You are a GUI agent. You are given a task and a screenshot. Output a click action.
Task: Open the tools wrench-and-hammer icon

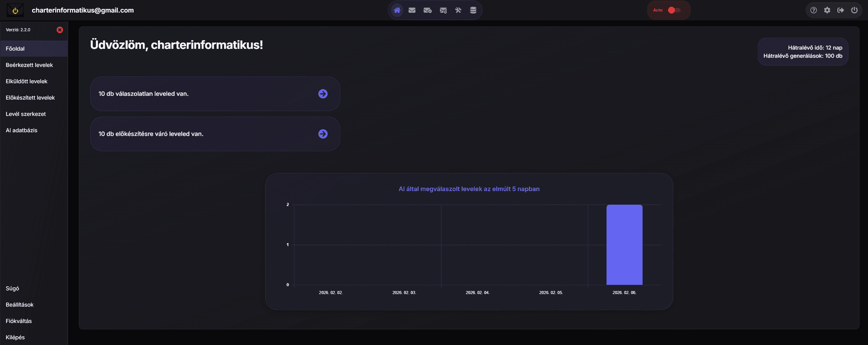point(458,10)
